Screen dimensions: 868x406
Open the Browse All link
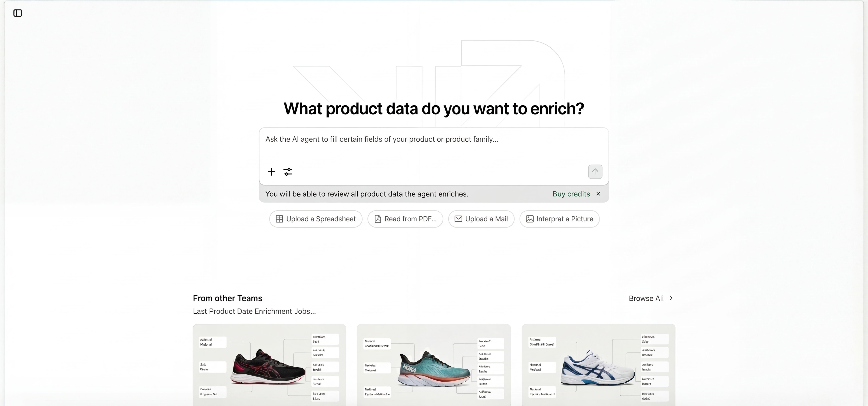(x=646, y=298)
